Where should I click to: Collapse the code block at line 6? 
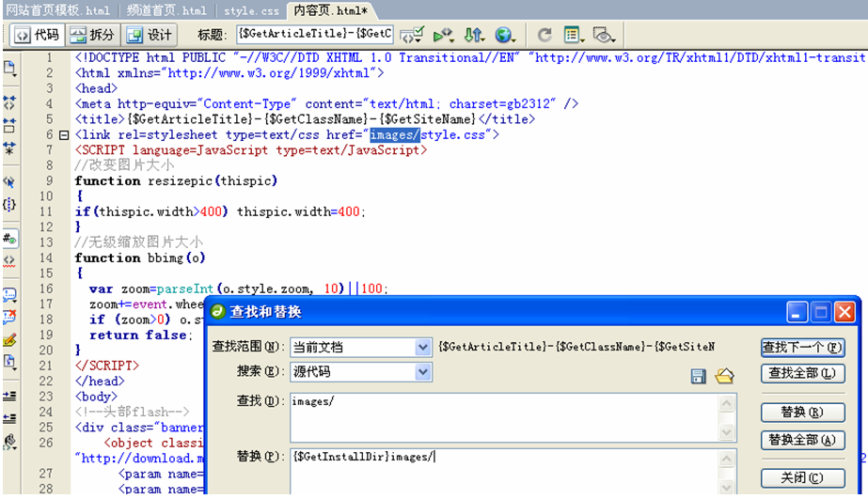pos(64,135)
